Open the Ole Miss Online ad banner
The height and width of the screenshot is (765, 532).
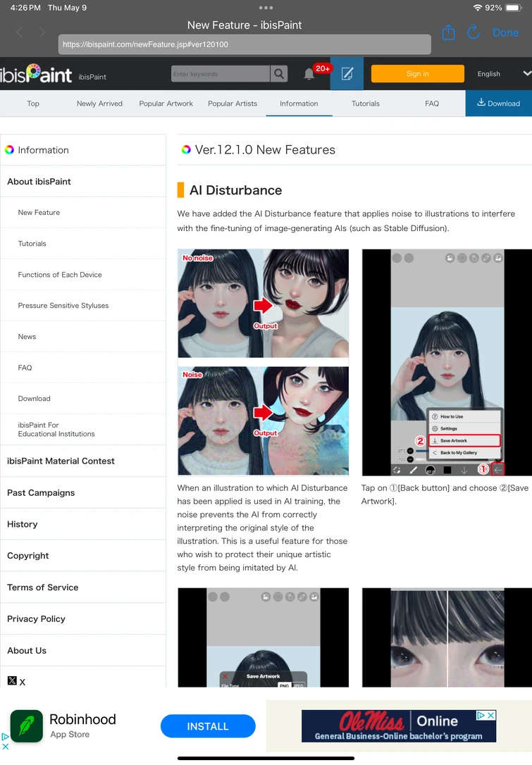(399, 726)
